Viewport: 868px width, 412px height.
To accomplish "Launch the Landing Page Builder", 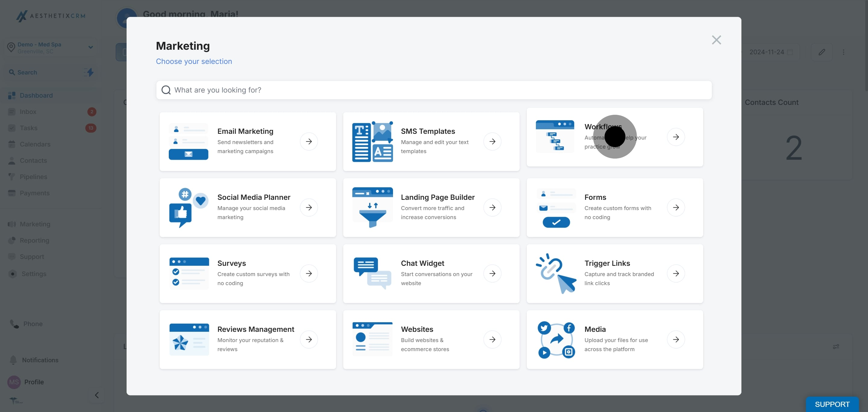I will coord(438,207).
